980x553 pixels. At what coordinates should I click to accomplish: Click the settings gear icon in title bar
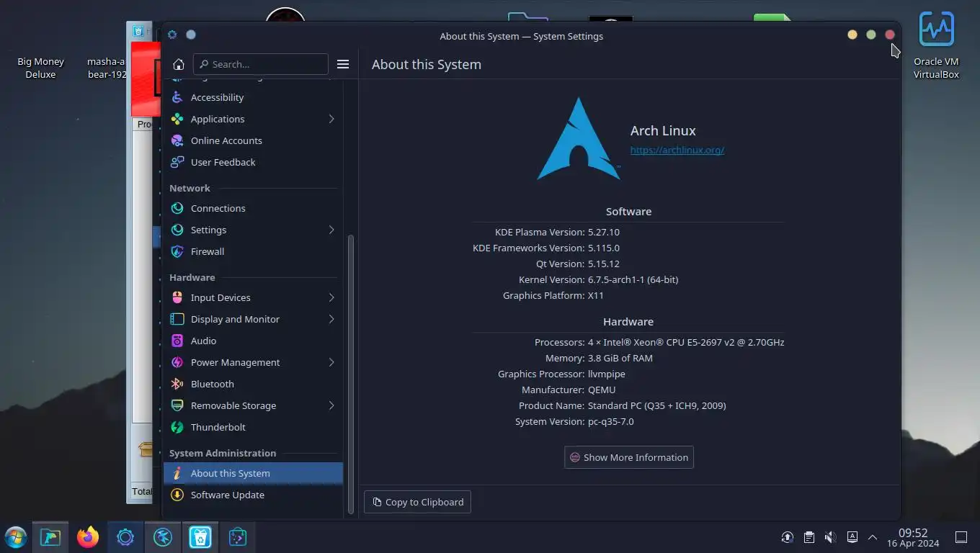[172, 35]
